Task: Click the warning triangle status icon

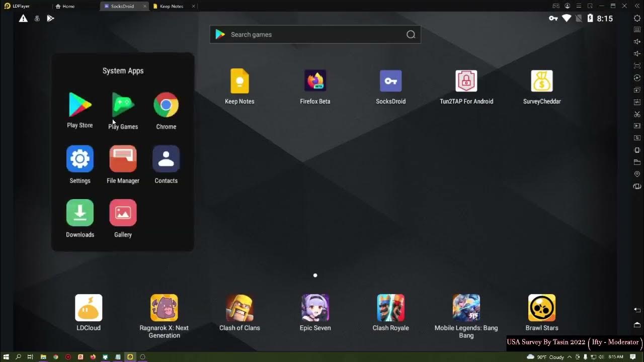Action: 23,18
